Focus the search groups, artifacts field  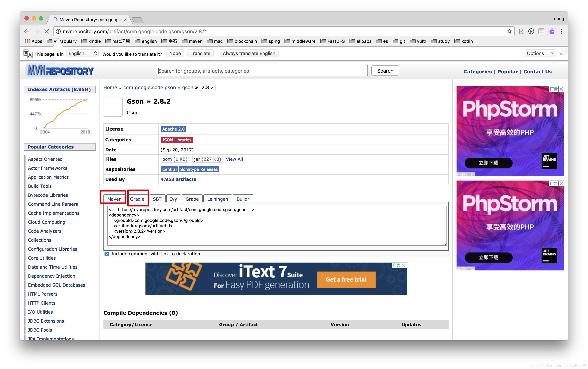click(262, 70)
